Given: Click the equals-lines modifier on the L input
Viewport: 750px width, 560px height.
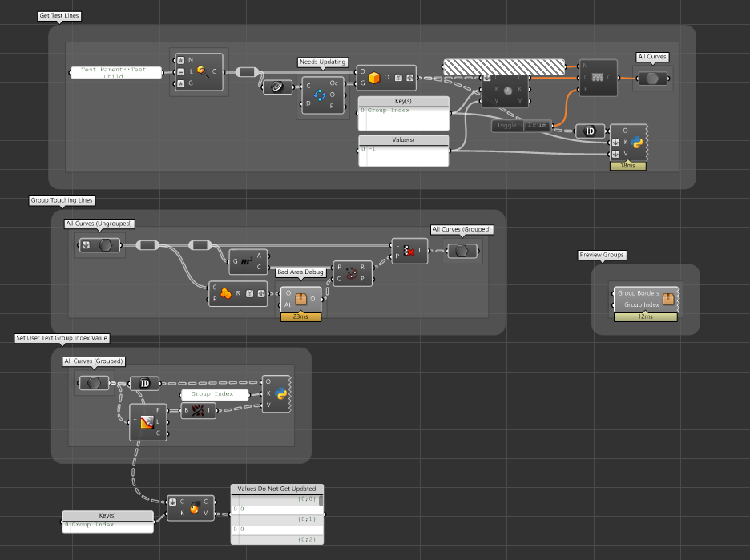Looking at the screenshot, I should 181,72.
